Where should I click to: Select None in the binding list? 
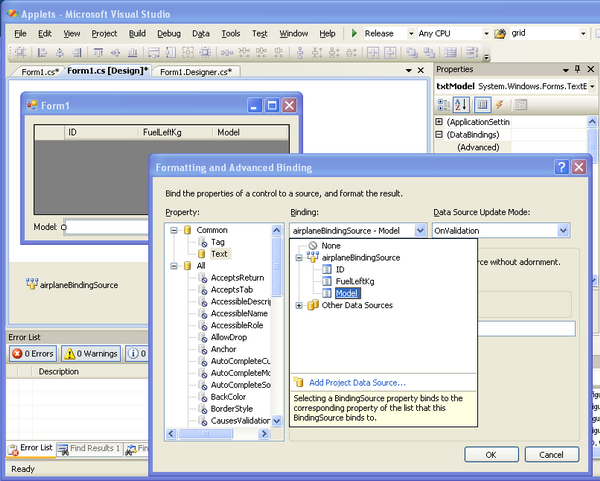331,246
